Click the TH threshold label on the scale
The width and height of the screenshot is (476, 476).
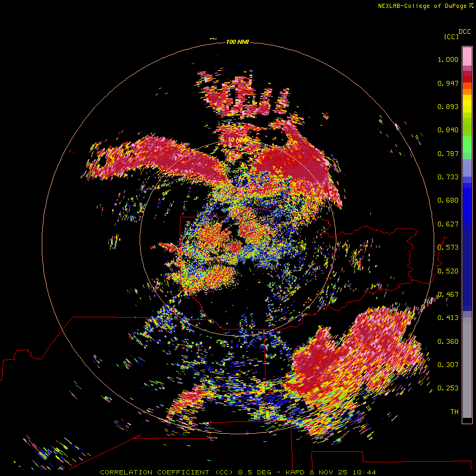tap(454, 412)
